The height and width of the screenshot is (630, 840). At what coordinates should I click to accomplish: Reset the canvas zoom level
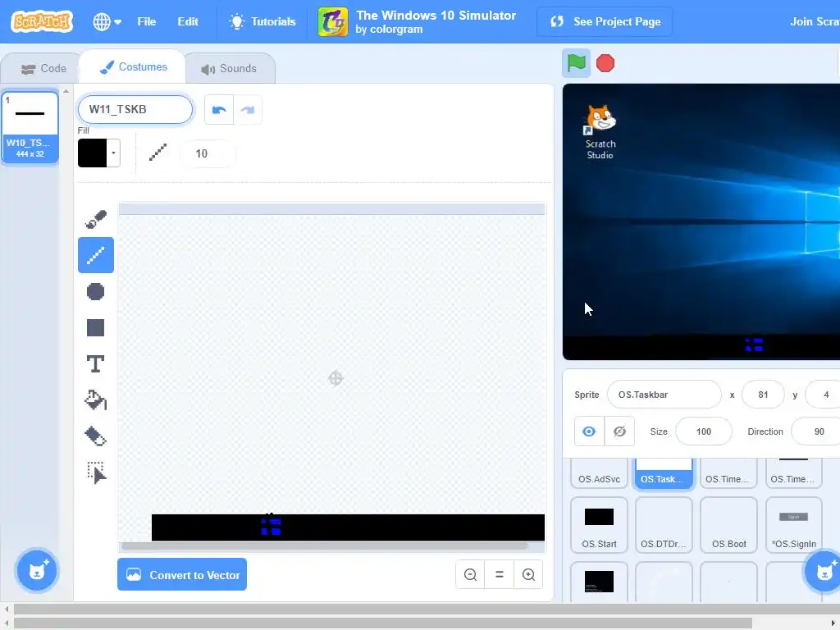[500, 574]
